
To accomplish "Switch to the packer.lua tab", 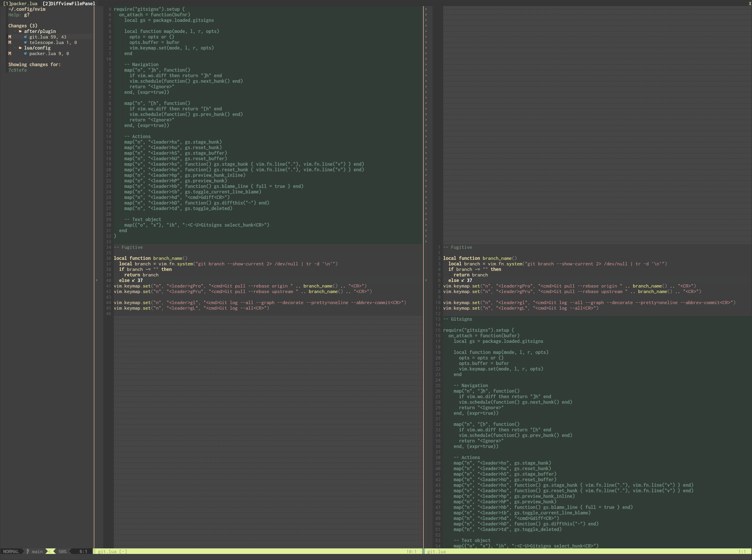I will (20, 4).
